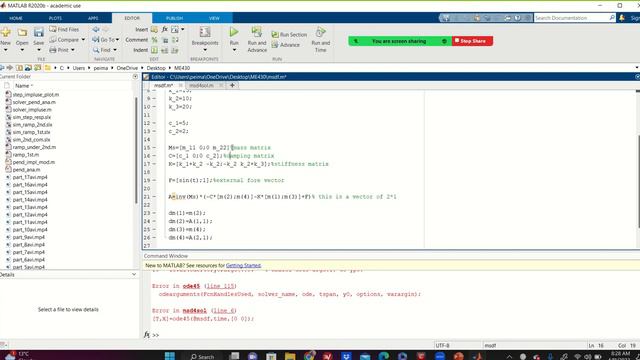Viewport: 640px width, 360px height.
Task: Click the green Run button
Action: (x=234, y=32)
